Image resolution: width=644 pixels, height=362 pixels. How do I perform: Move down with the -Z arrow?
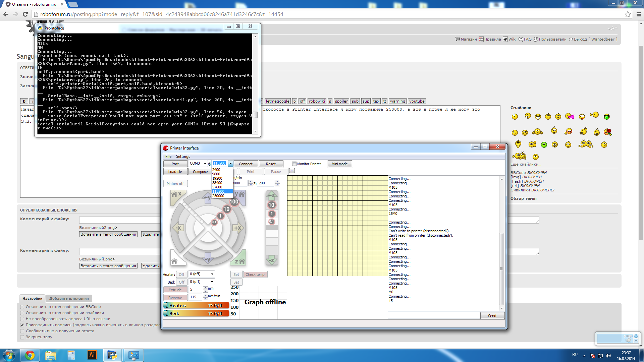271,260
